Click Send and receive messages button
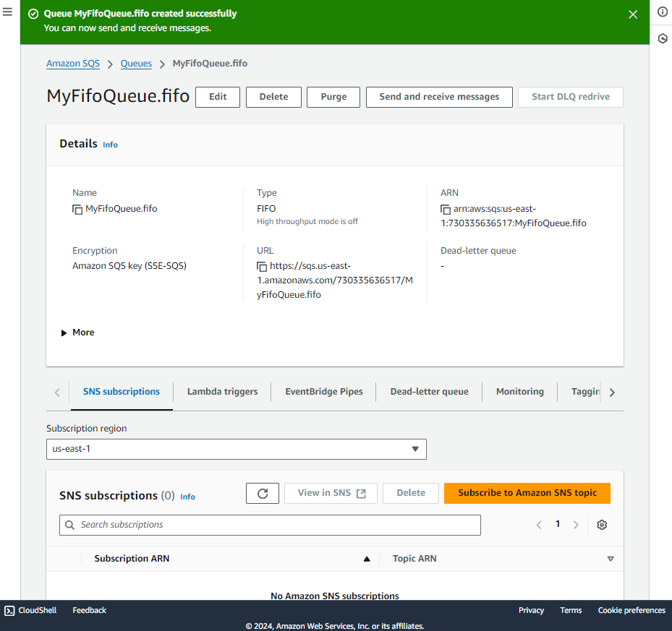The image size is (672, 631). tap(439, 97)
